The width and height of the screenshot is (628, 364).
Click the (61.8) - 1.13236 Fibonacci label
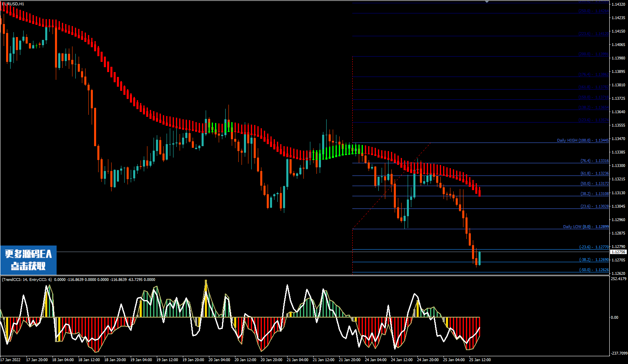coord(594,173)
